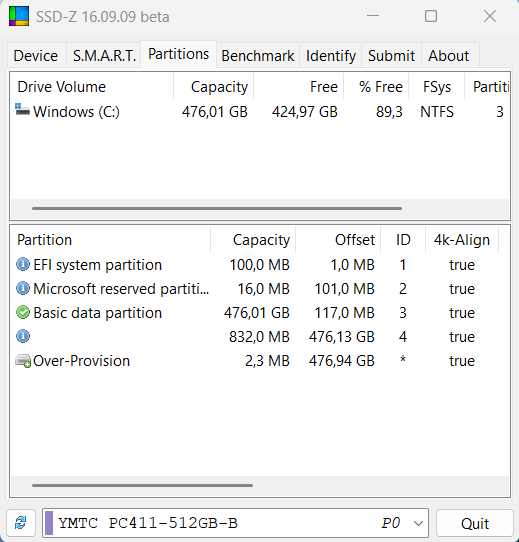Click info icon of unnamed 832,0 MB partition

23,336
